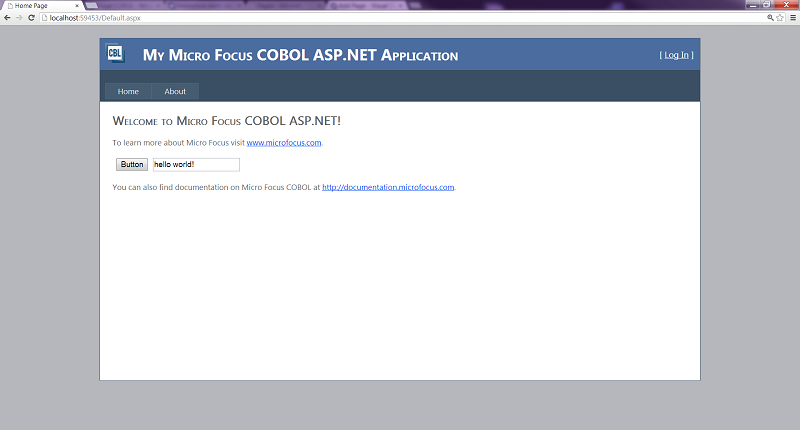Reload the page with the refresh icon
This screenshot has width=800, height=430.
point(32,18)
